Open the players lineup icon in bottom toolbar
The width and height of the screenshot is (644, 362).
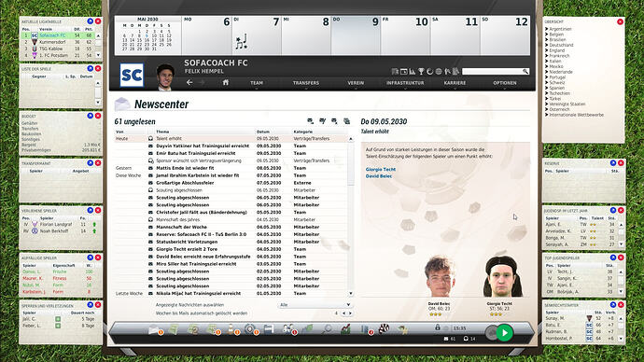pyautogui.click(x=287, y=328)
